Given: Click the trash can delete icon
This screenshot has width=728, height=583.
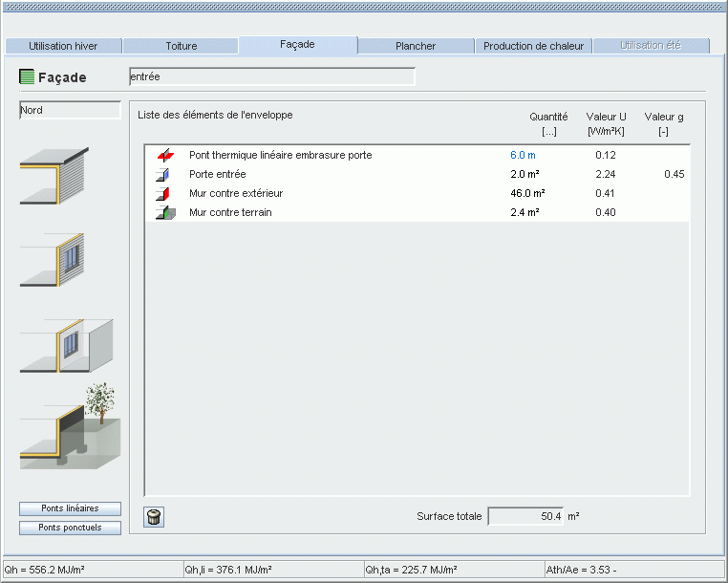Looking at the screenshot, I should pos(154,517).
